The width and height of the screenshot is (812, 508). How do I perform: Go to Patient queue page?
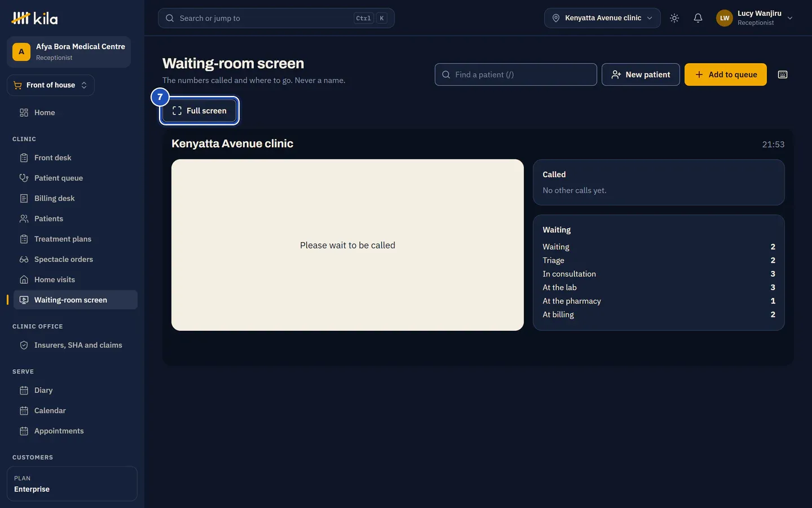point(76,178)
